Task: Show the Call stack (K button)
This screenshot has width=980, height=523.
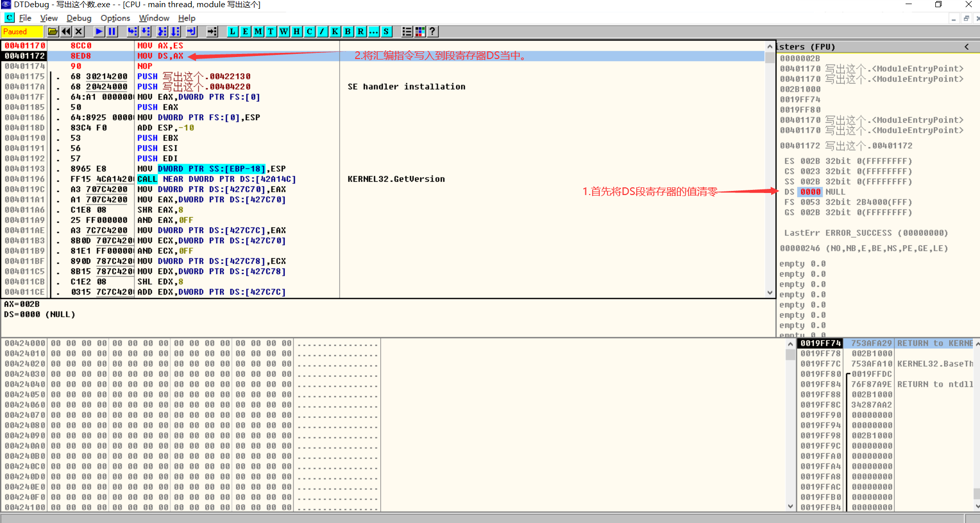Action: [335, 32]
